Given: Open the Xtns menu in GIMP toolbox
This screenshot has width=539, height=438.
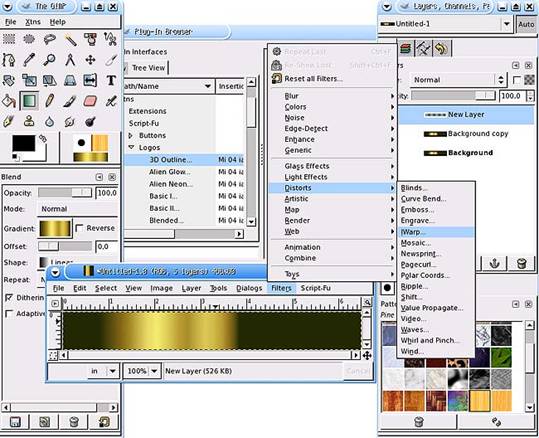Looking at the screenshot, I should 33,22.
